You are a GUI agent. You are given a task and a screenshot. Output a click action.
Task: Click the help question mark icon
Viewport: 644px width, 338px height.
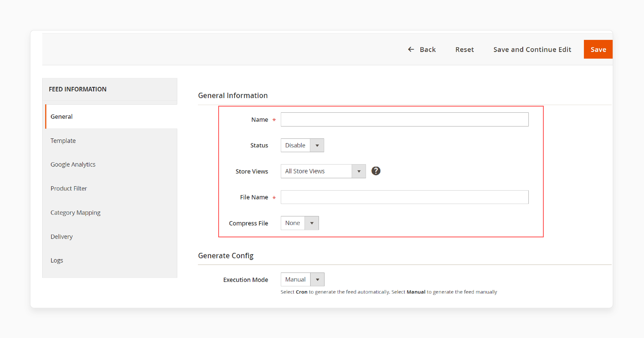(376, 171)
